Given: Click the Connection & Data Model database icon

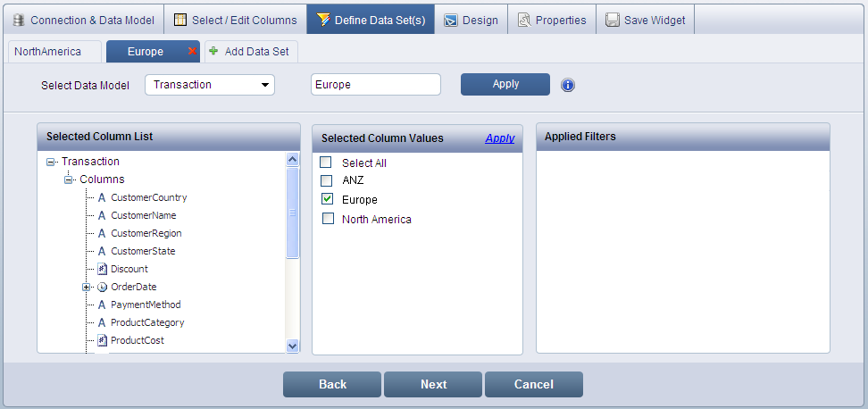Looking at the screenshot, I should click(19, 20).
